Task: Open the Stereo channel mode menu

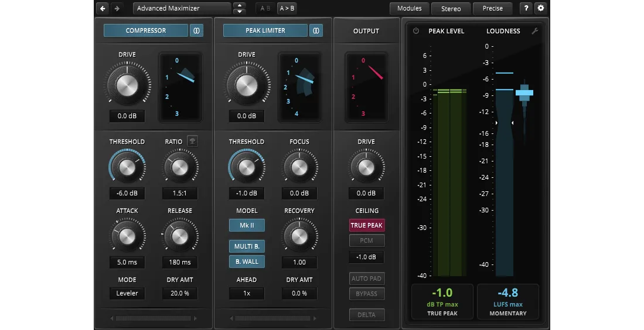Action: [x=451, y=8]
